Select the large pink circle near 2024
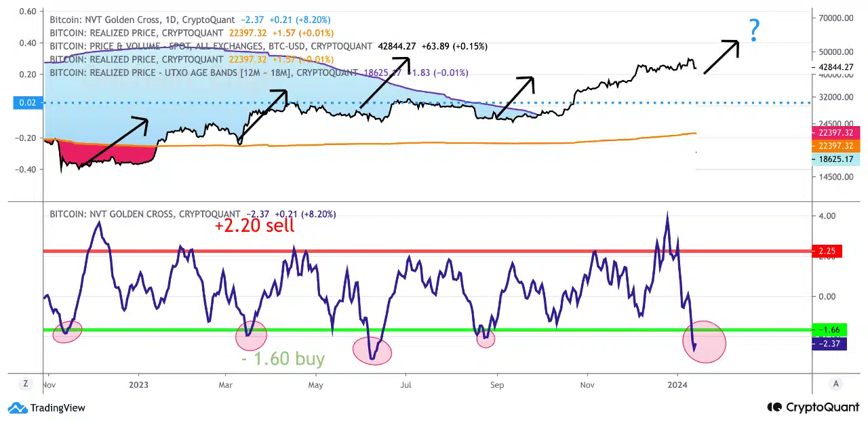The width and height of the screenshot is (868, 421). [704, 342]
